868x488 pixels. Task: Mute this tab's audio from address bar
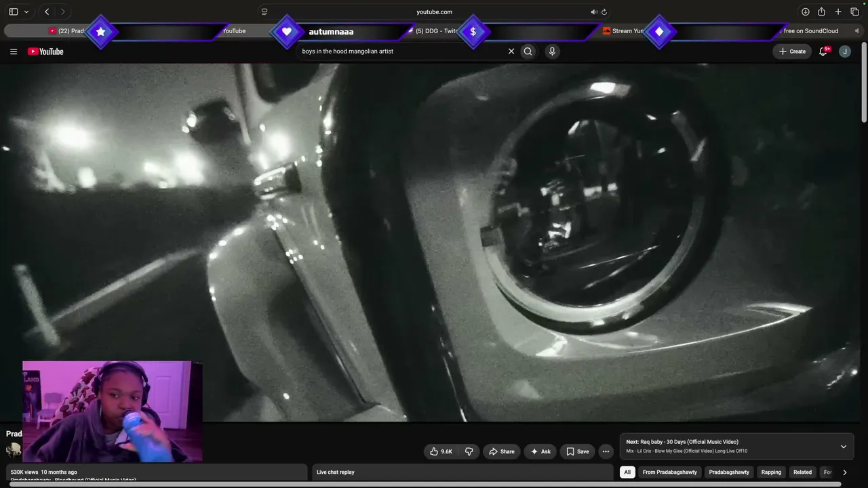(593, 12)
